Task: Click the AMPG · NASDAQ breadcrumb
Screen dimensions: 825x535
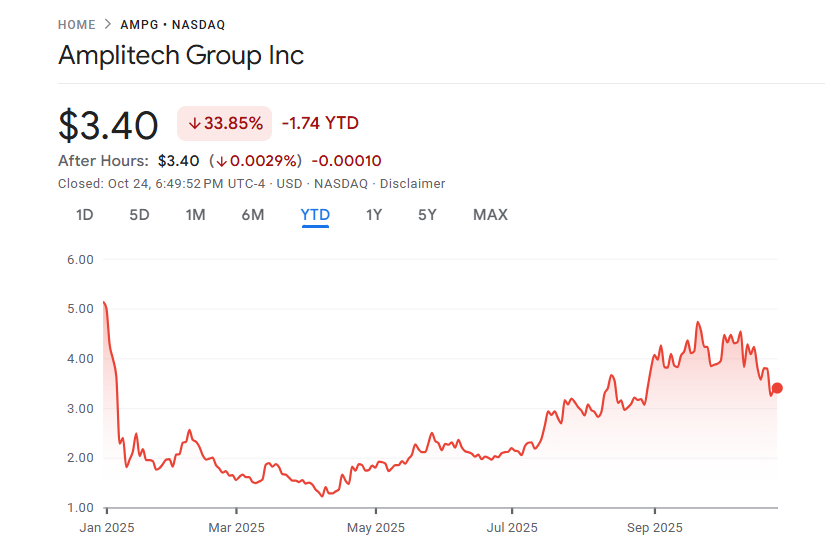Action: tap(173, 25)
